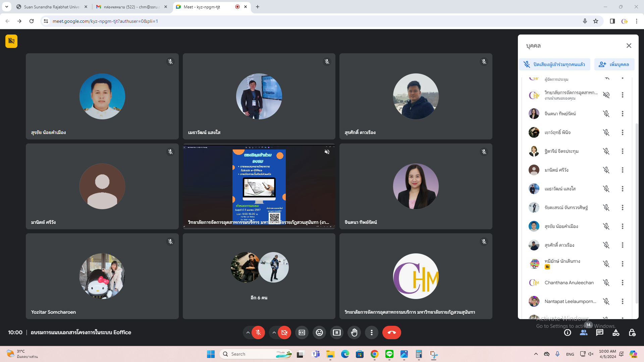The height and width of the screenshot is (362, 644).
Task: Click the เพิ่มบุคคล add people button
Action: (x=614, y=64)
